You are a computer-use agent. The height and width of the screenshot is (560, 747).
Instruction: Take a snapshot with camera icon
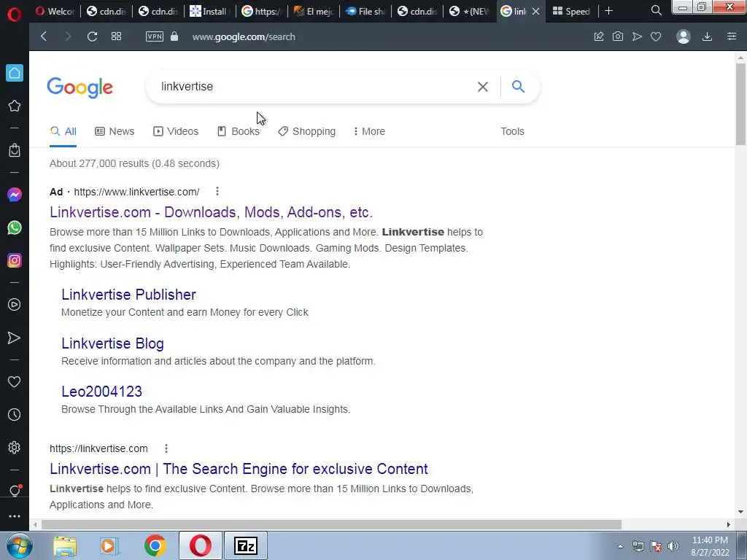tap(618, 36)
